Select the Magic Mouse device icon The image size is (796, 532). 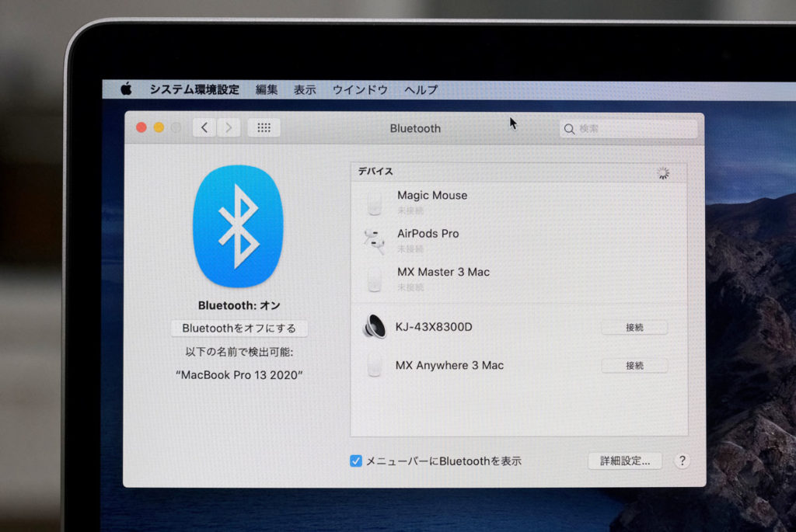[x=375, y=202]
